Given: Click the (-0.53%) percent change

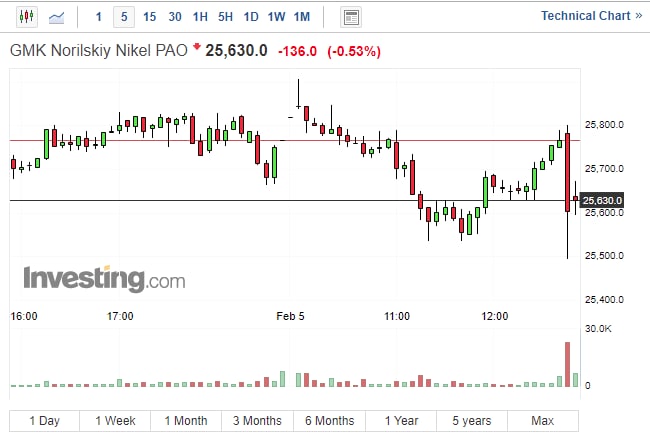Looking at the screenshot, I should click(354, 51).
